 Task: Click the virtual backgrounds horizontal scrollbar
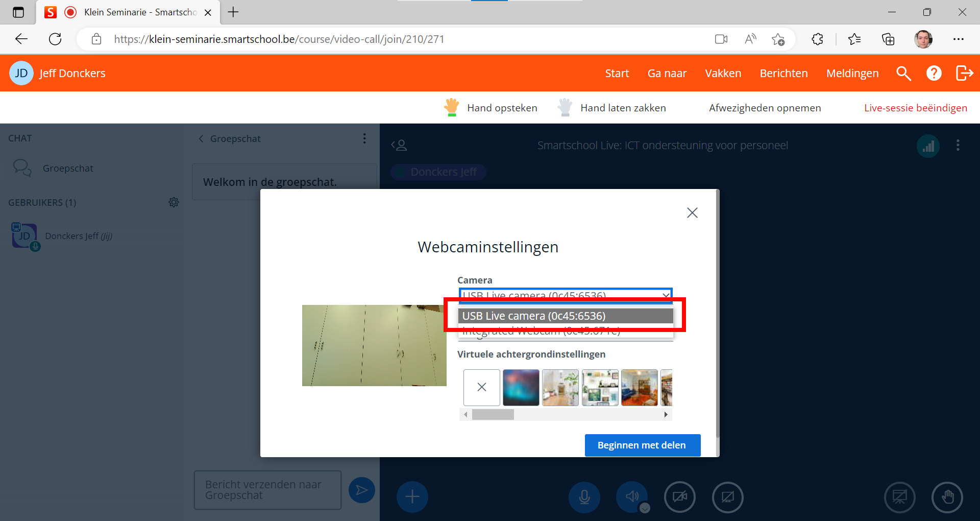click(x=566, y=415)
